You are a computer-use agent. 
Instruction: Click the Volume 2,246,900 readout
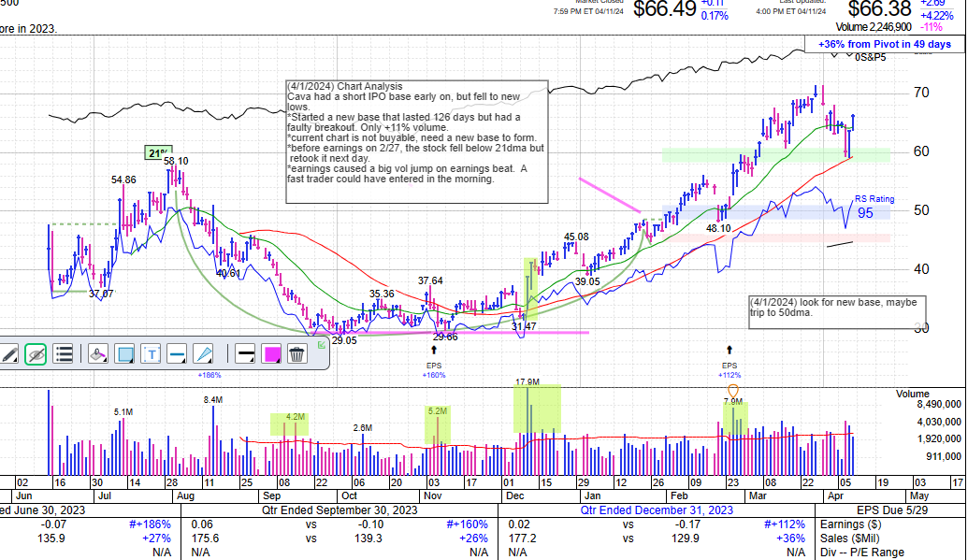pos(874,27)
